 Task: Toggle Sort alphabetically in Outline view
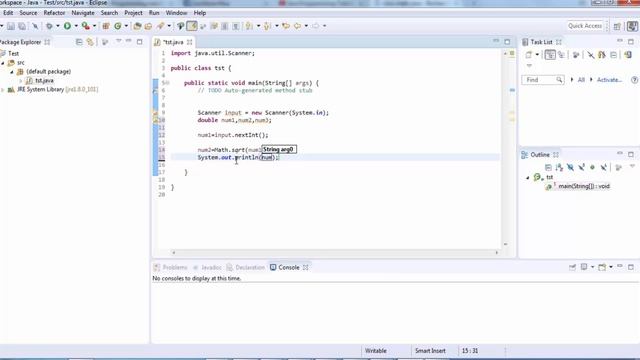pyautogui.click(x=559, y=167)
